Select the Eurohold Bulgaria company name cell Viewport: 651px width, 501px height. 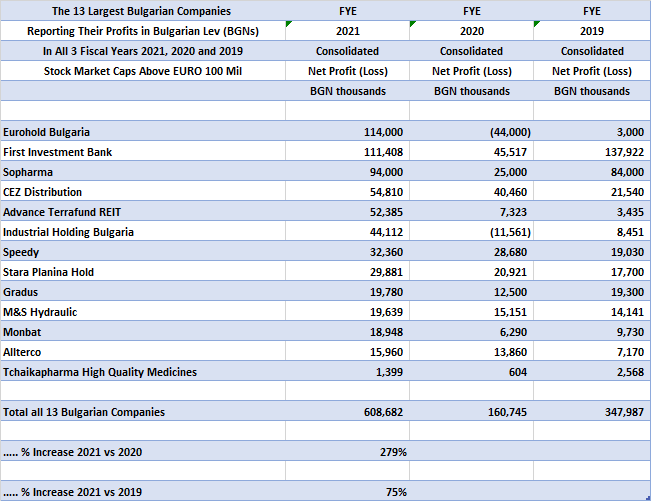[x=143, y=132]
